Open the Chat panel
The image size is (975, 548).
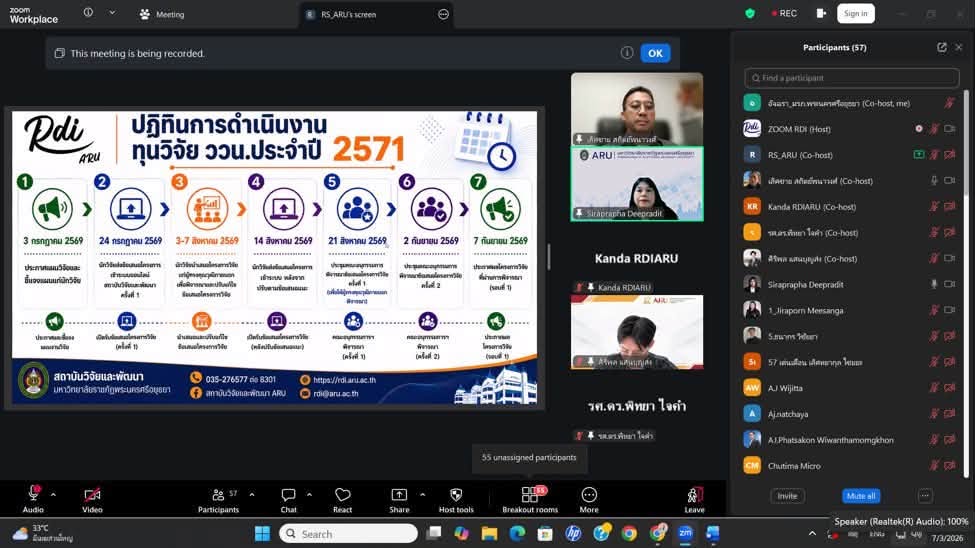click(288, 499)
